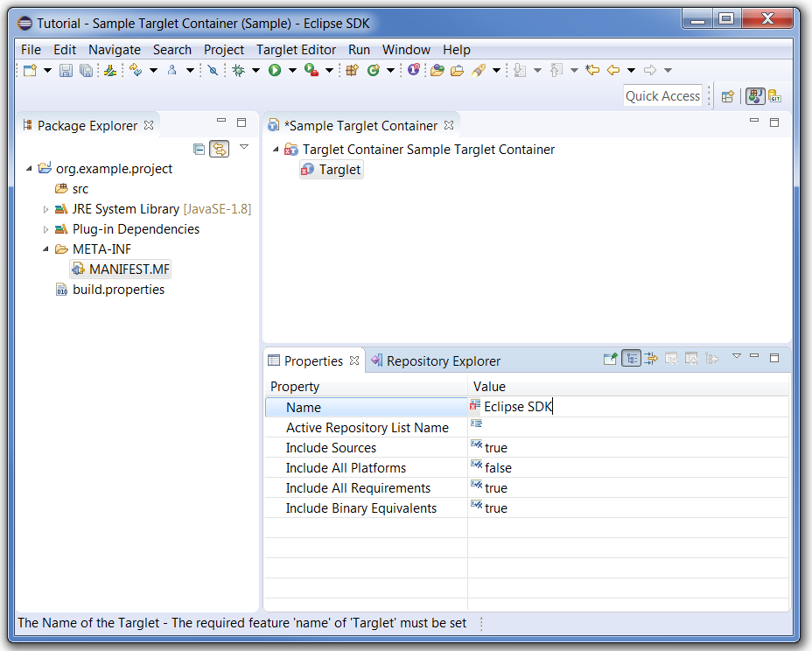This screenshot has height=651, width=812.
Task: Click Pin to Selection in Properties view
Action: point(610,359)
